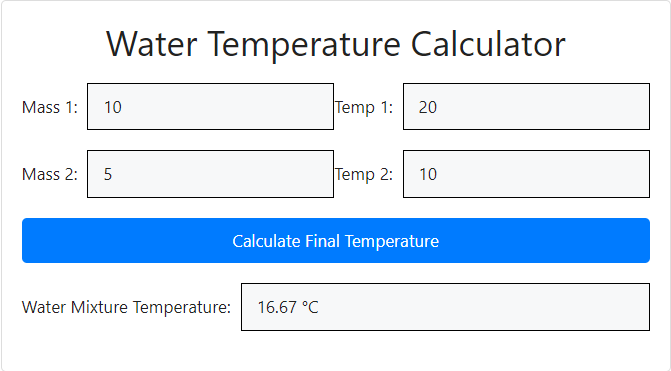671x371 pixels.
Task: Place cursor on value 10 in Temp 2
Action: [x=428, y=174]
